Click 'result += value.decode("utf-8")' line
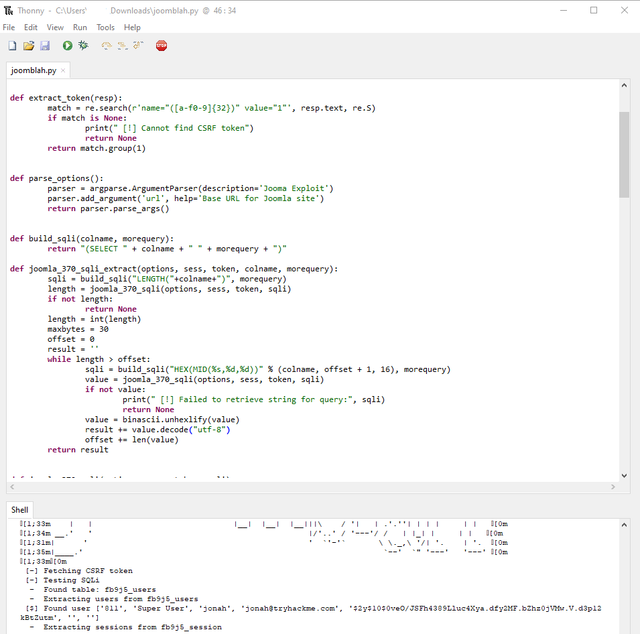The width and height of the screenshot is (640, 634). [x=158, y=429]
